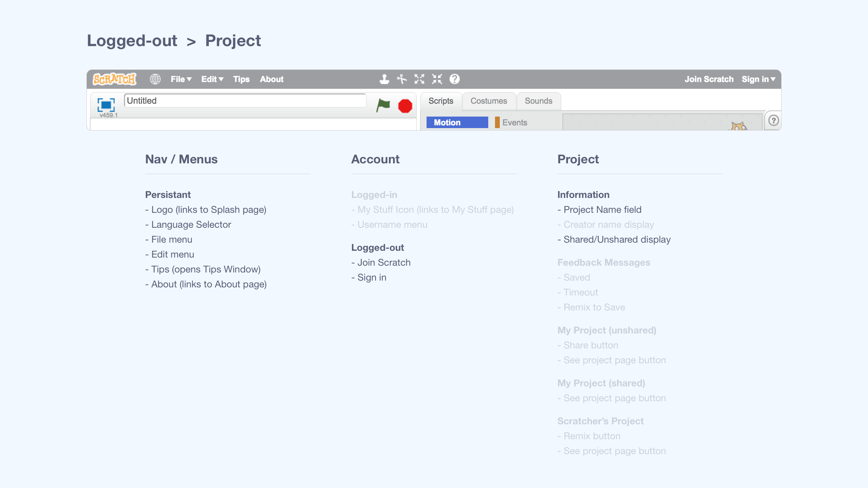Click the Join Scratch link
The image size is (868, 488).
coord(709,79)
